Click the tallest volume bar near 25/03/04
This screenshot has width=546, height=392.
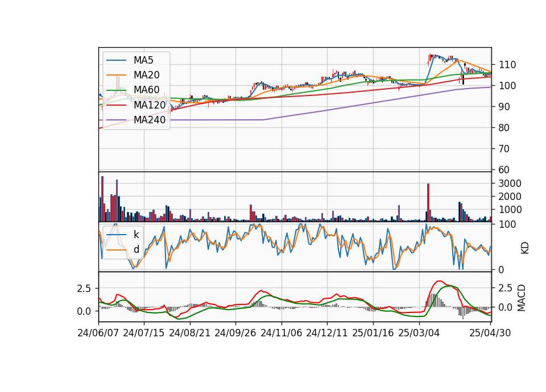[x=428, y=202]
